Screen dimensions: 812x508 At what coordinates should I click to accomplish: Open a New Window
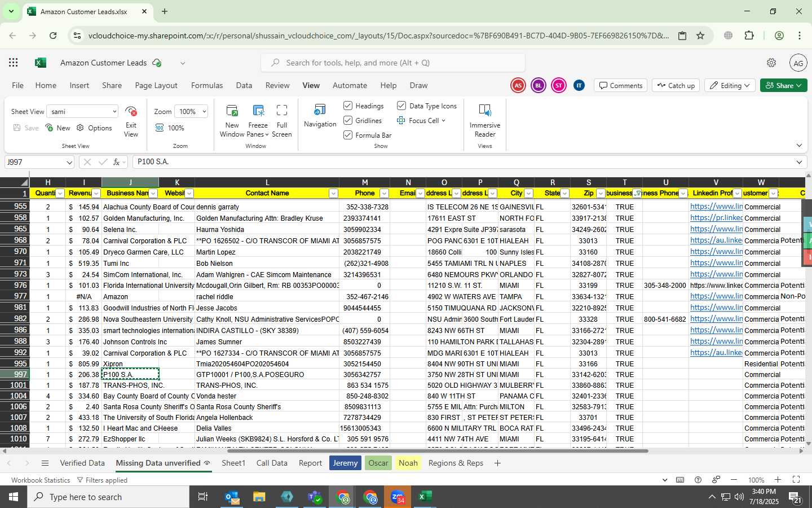(232, 121)
